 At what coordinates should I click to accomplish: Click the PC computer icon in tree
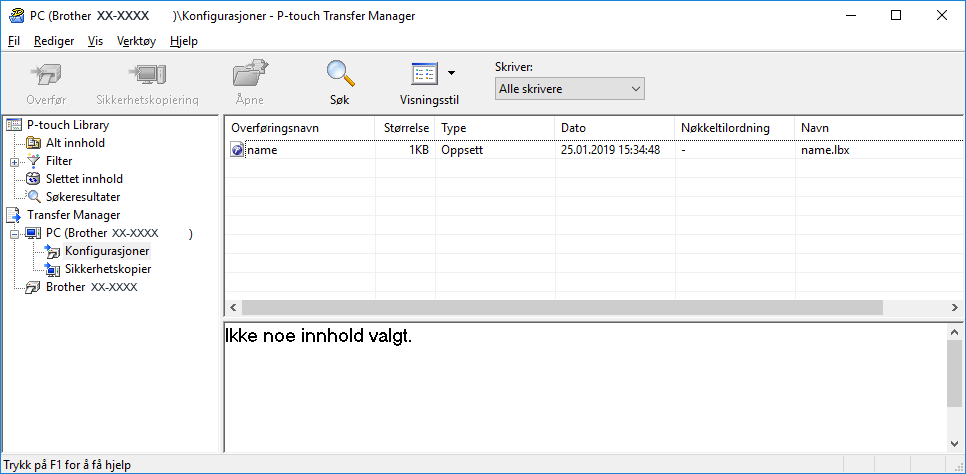34,234
